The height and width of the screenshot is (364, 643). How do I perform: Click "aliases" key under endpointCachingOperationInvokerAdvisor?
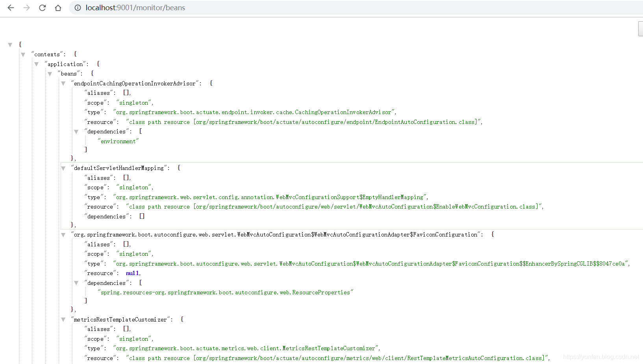click(98, 93)
